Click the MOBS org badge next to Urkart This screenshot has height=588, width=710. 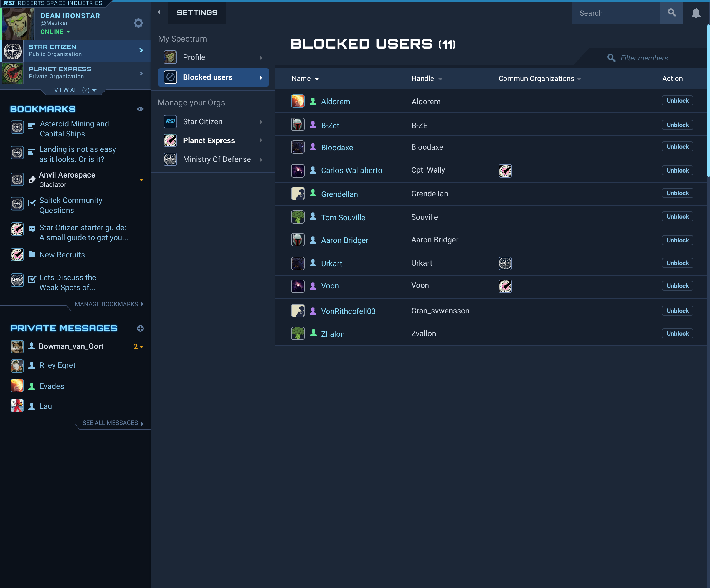coord(505,263)
